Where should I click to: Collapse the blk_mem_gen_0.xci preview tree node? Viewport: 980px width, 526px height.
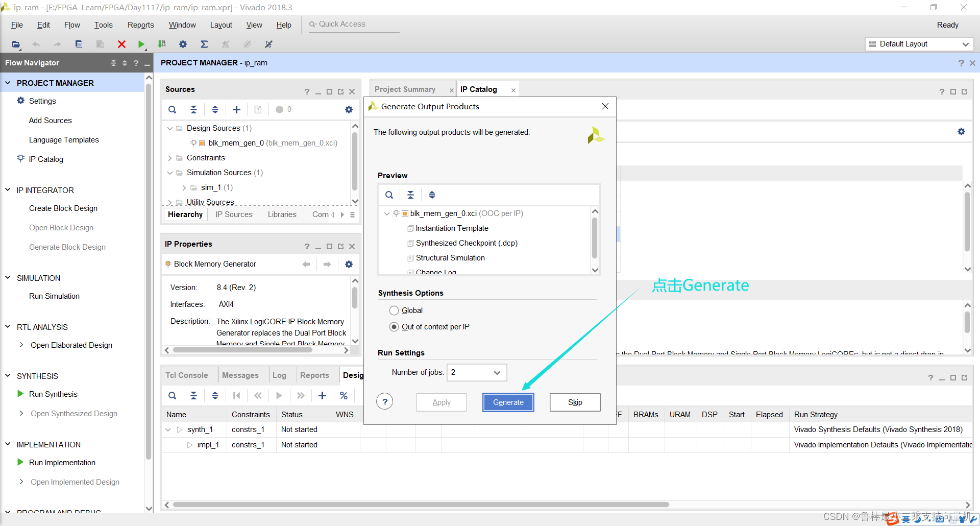click(387, 213)
